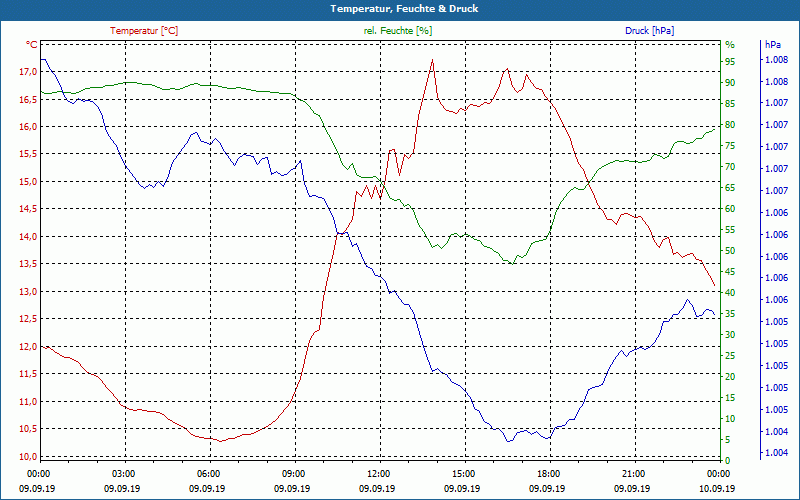Viewport: 800px width, 500px height.
Task: Click the 11,0 temperature axis value
Action: 28,402
